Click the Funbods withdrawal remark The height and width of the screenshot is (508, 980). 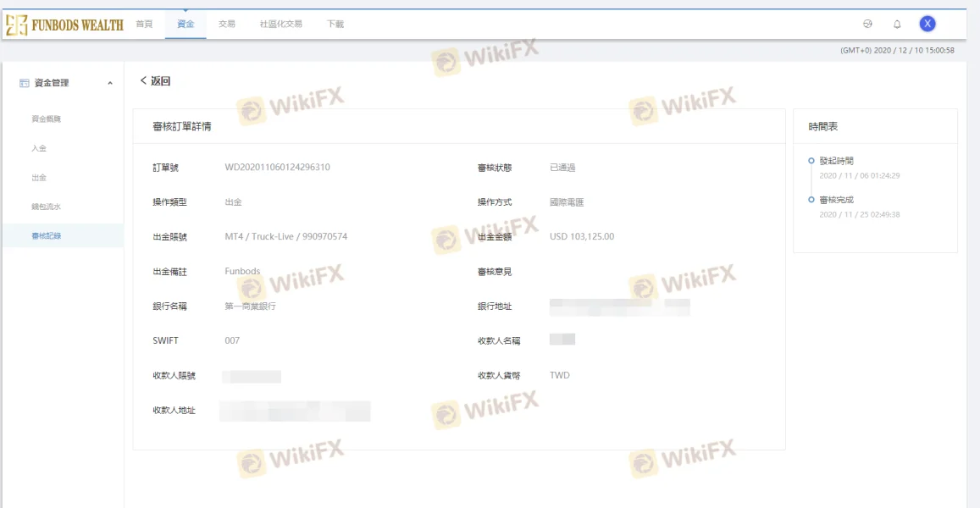242,271
